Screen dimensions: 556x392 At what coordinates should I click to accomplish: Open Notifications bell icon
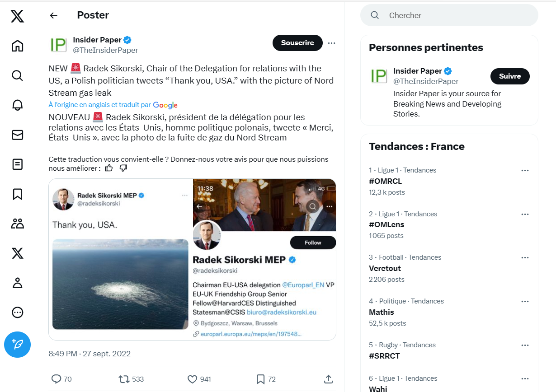pyautogui.click(x=17, y=105)
